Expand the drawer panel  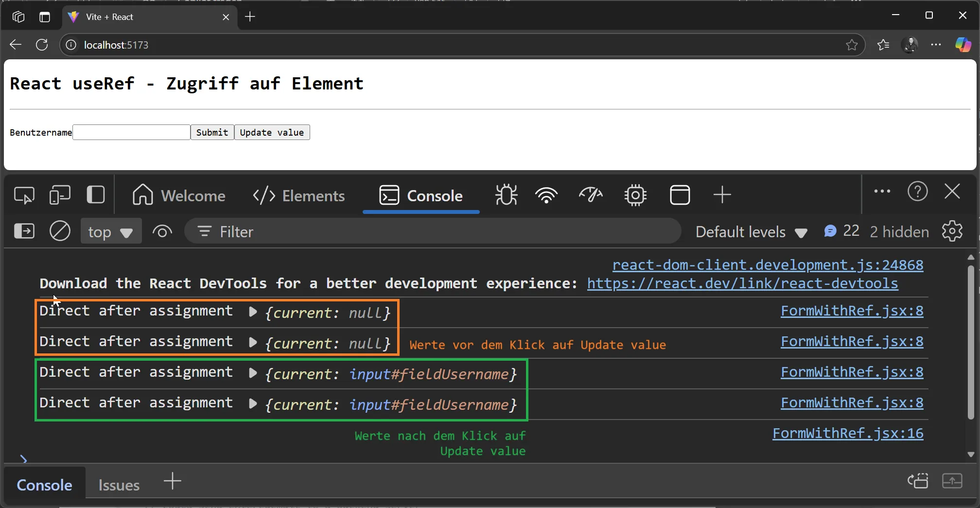point(952,481)
